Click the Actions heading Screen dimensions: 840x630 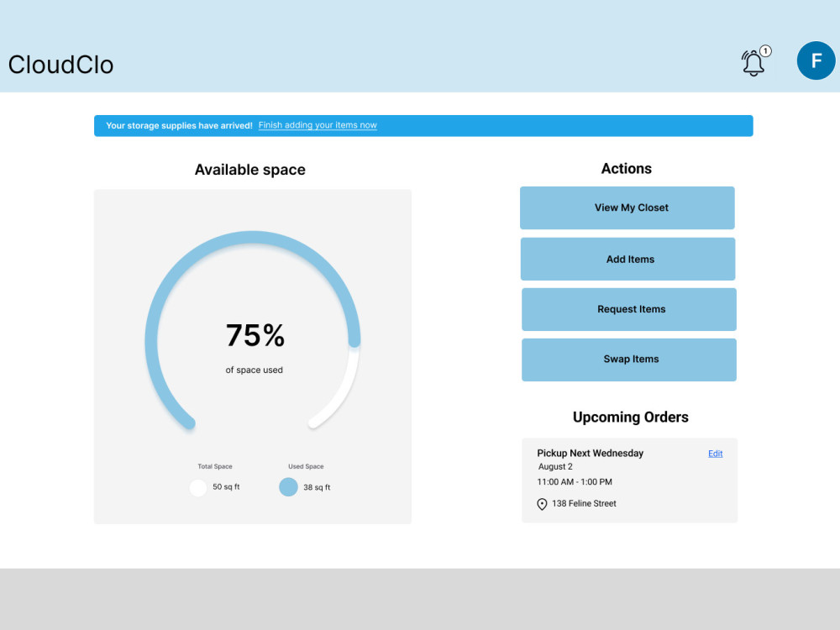click(627, 169)
